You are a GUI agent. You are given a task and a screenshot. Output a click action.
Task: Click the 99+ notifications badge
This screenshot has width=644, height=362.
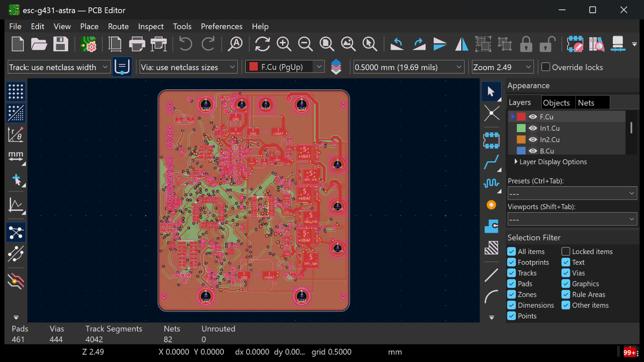(630, 352)
